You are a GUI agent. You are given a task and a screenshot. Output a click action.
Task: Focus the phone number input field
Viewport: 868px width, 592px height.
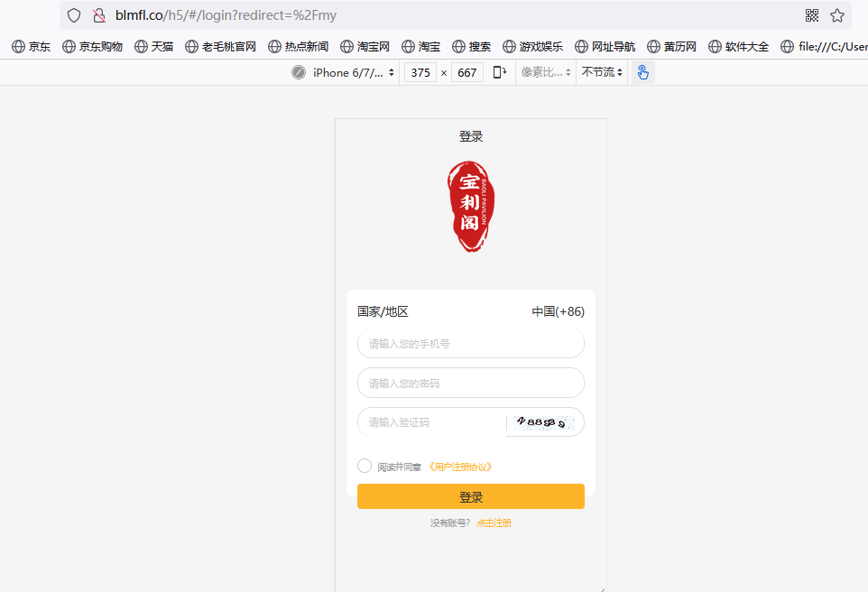pyautogui.click(x=470, y=344)
